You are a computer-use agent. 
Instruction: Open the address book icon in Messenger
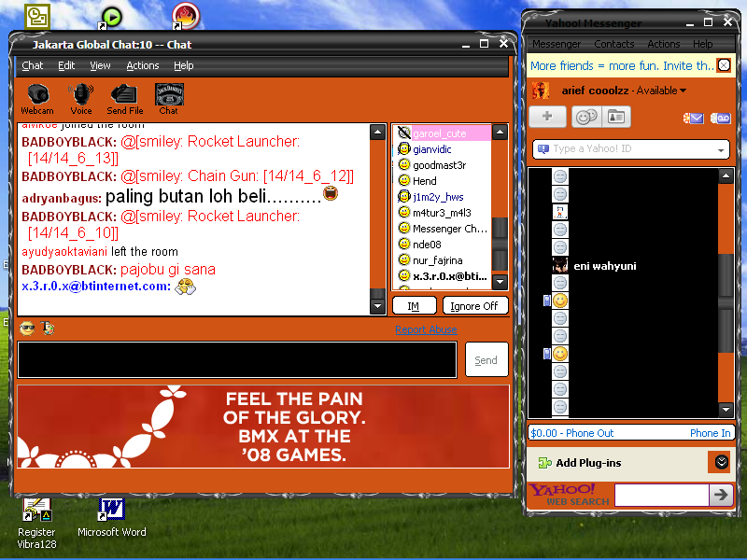[x=616, y=117]
